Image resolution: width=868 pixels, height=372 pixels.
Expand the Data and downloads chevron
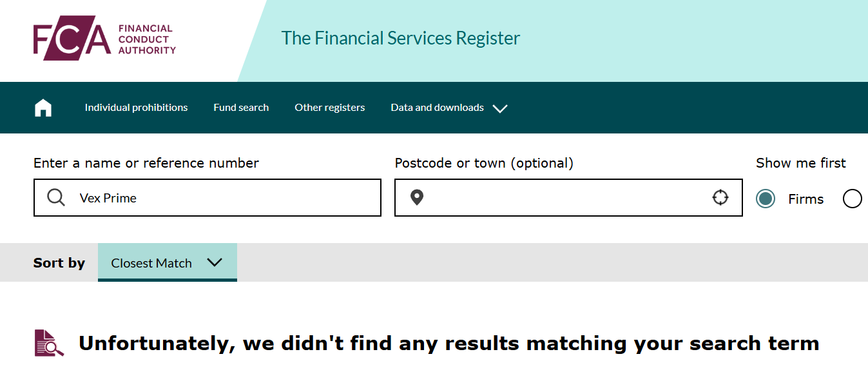click(500, 108)
